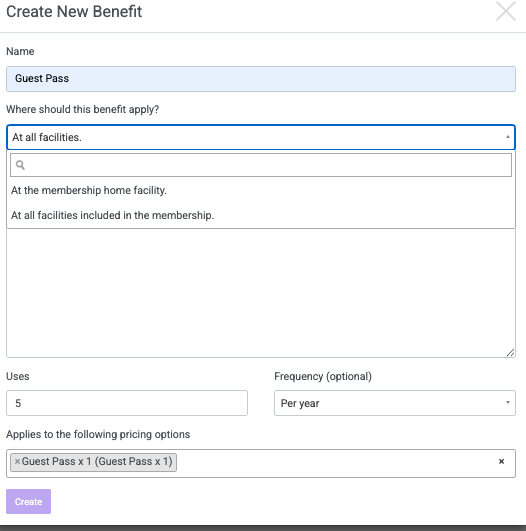526x531 pixels.
Task: Click the 'Guest Pass x 1 (Guest Pass x 1)' tag
Action: (x=93, y=462)
